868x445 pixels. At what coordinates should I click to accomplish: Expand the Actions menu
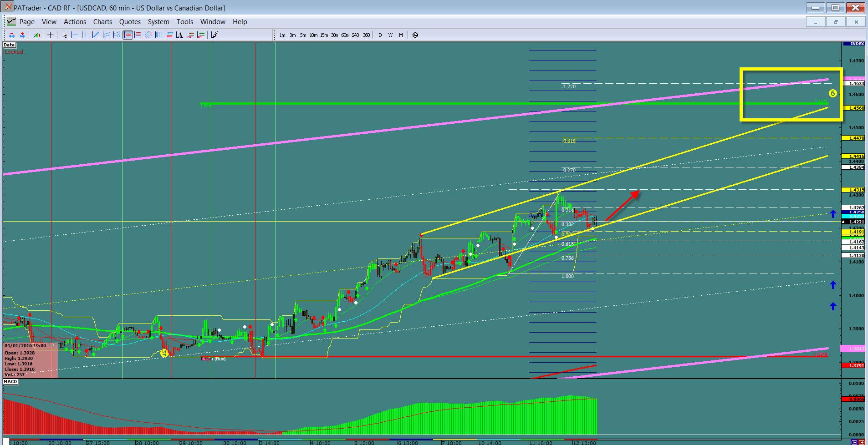75,22
